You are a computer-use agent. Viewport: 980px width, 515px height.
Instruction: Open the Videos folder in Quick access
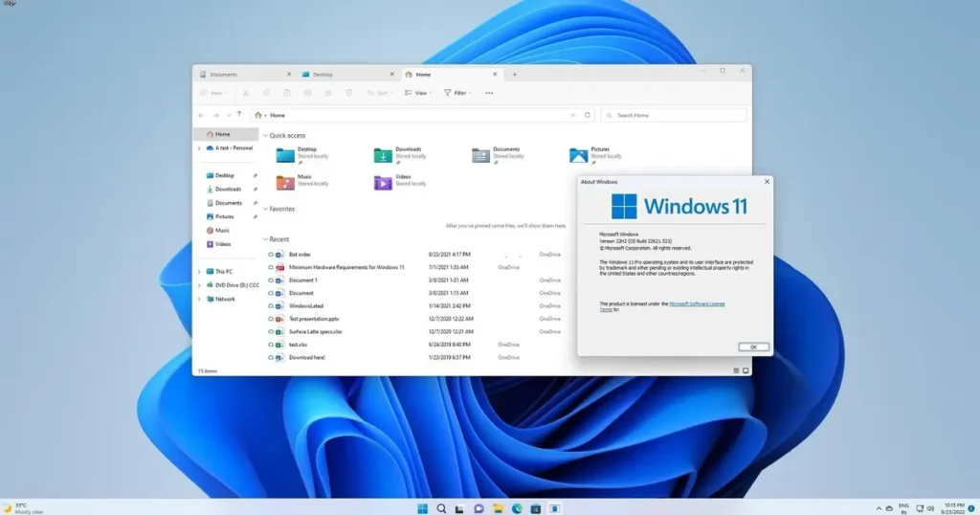click(x=401, y=181)
